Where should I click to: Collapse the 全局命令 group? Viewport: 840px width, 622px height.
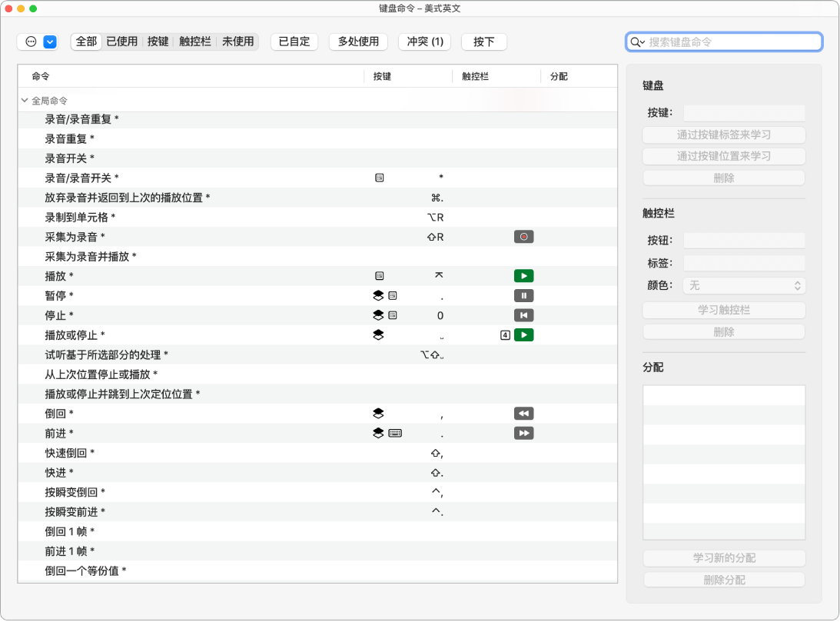(x=22, y=100)
